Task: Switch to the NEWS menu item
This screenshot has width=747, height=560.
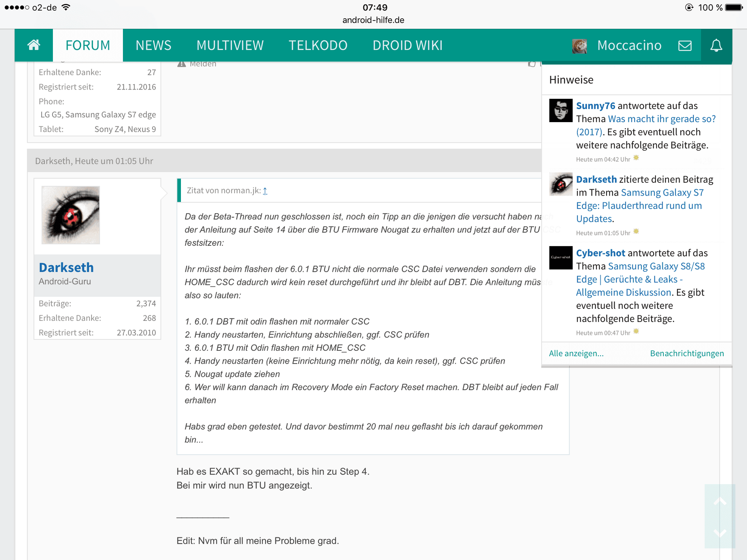Action: coord(153,45)
